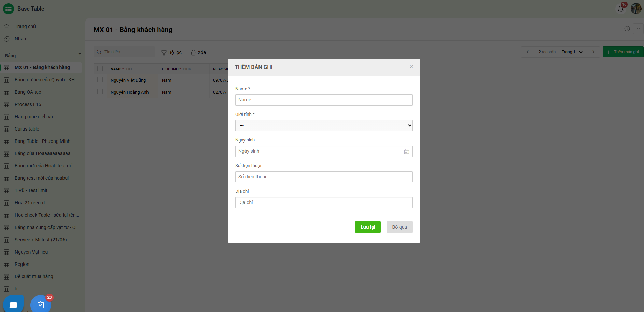The width and height of the screenshot is (644, 312).
Task: Open Hoa check Table - sửa lại tên
Action: click(x=47, y=215)
